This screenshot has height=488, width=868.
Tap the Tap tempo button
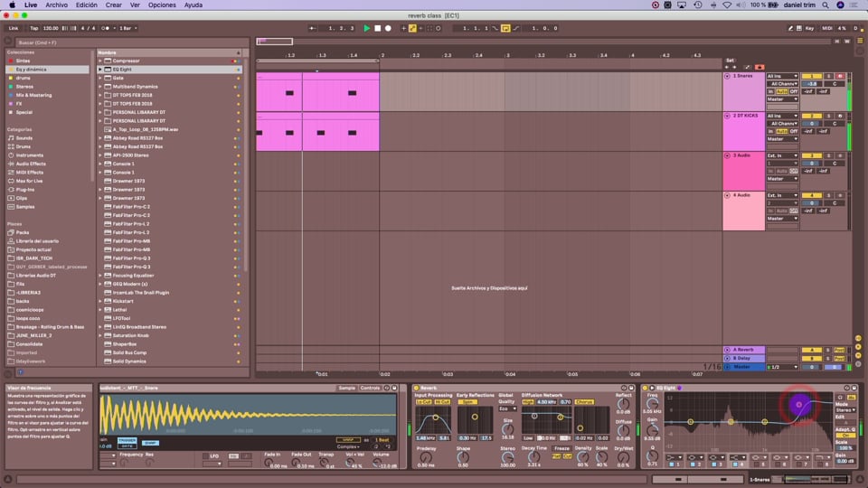point(33,28)
